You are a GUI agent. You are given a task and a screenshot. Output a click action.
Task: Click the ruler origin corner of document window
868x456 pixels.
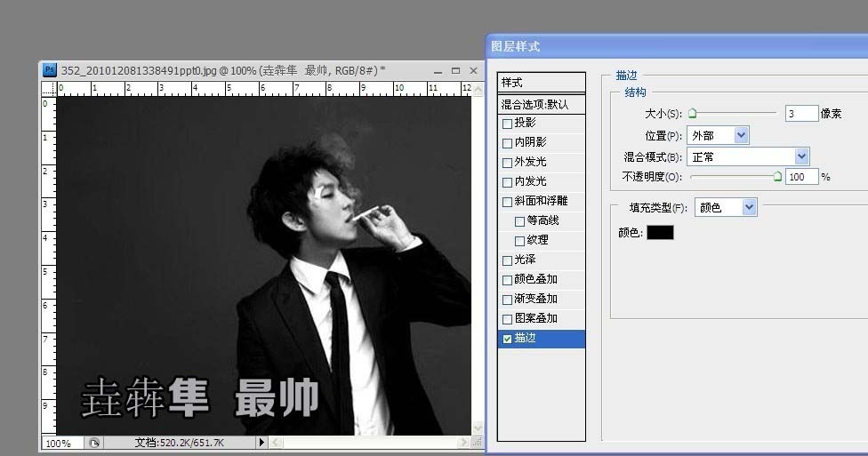pyautogui.click(x=49, y=89)
